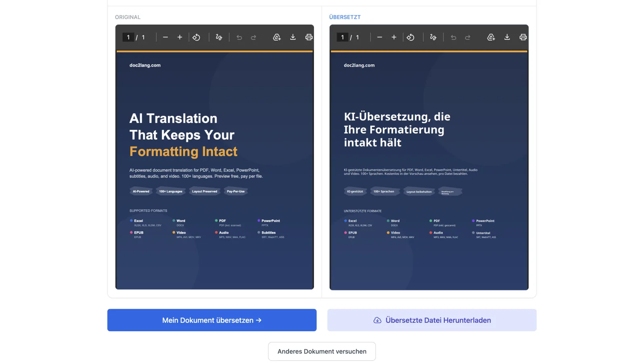Click Anderes Dokument versuchen button
Viewport: 644px width, 363px height.
click(x=322, y=351)
